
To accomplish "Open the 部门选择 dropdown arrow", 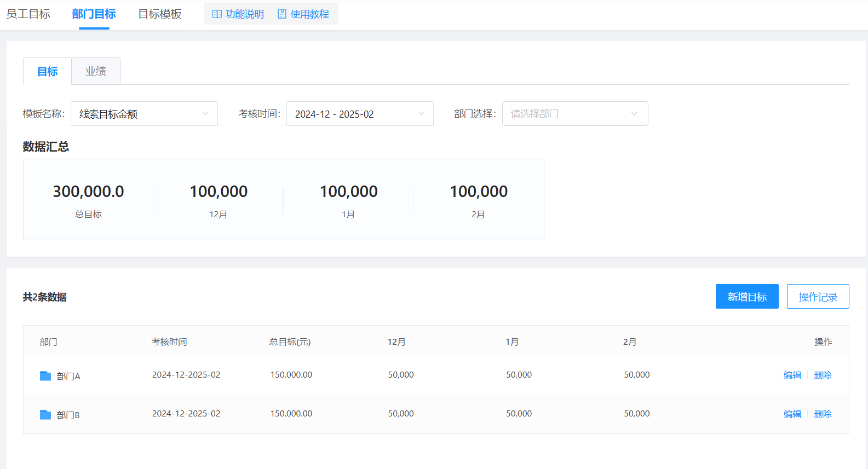I will pos(634,114).
